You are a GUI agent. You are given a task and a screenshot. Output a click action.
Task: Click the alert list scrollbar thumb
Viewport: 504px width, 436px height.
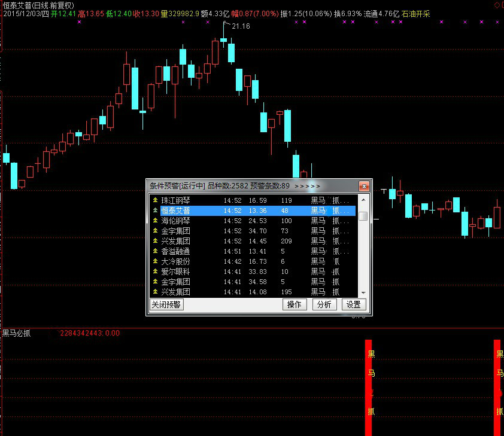coord(363,216)
